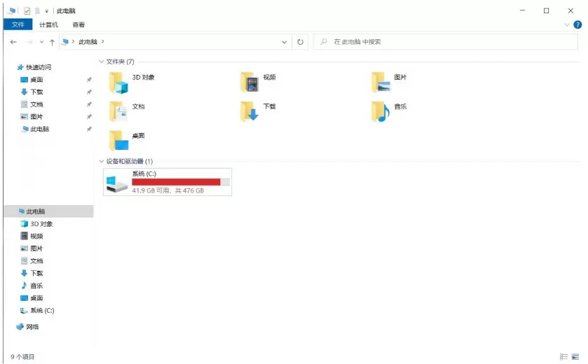Screen dimensions: 588x364
Task: Switch to large icons view in status bar
Action: pos(575,357)
